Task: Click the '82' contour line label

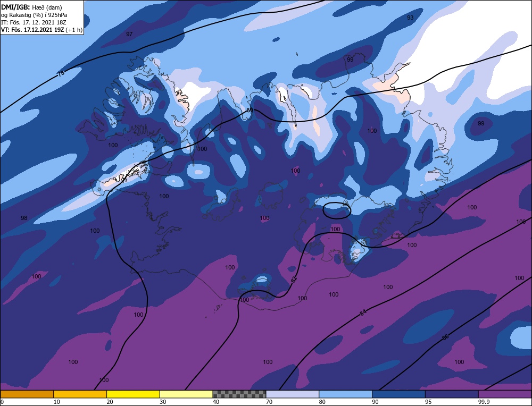Action: pos(294,279)
